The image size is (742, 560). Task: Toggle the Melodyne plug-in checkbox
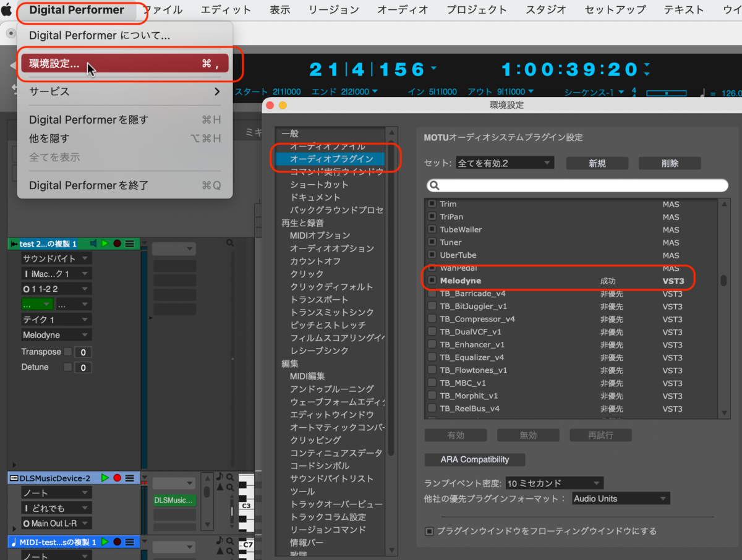tap(432, 281)
